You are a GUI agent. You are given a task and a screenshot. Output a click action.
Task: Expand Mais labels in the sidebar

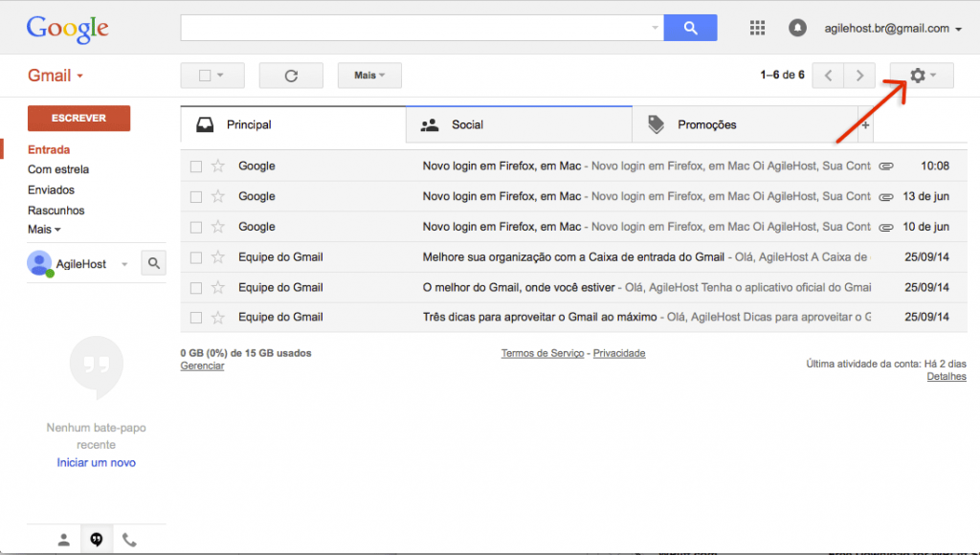pyautogui.click(x=44, y=230)
